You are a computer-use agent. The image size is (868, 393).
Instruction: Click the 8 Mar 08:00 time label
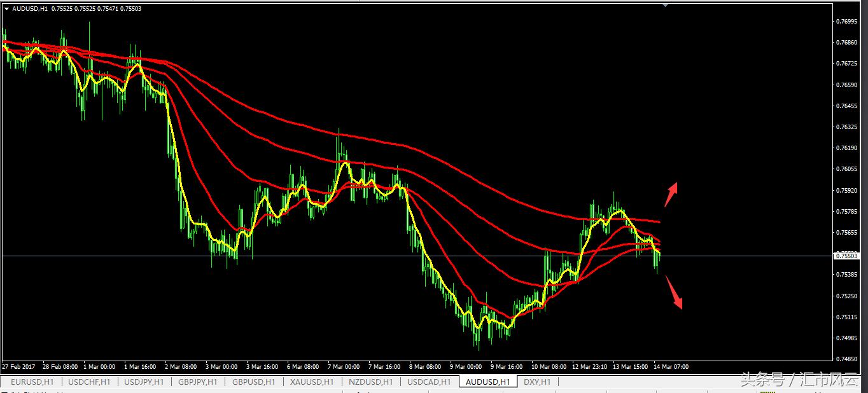(425, 366)
